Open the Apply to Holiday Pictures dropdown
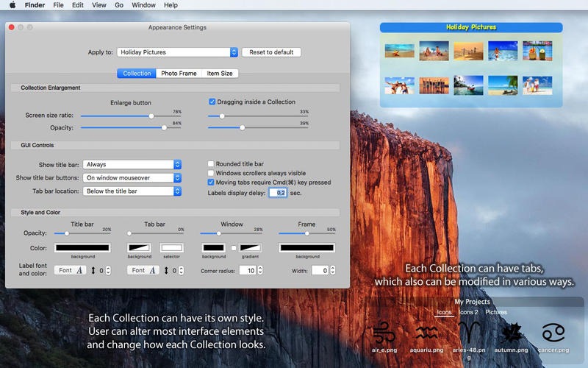The image size is (588, 368). [178, 52]
